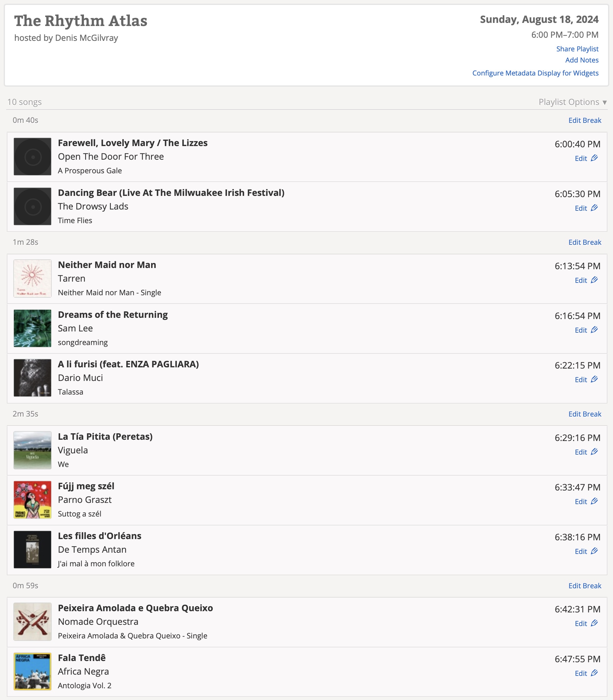Edit the 1m 28s break
This screenshot has width=613, height=700.
pos(584,242)
